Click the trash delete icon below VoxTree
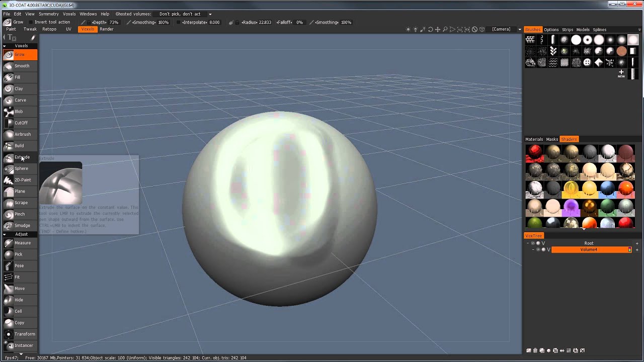 pyautogui.click(x=535, y=350)
